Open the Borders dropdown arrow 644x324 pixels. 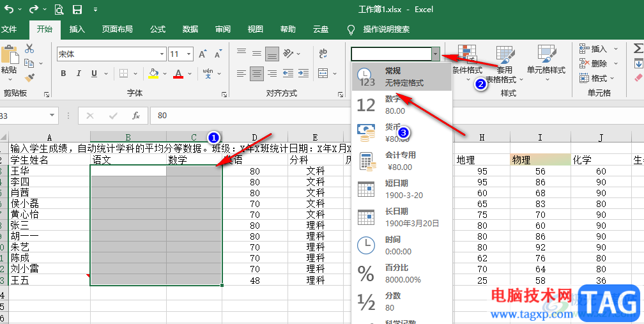(136, 74)
